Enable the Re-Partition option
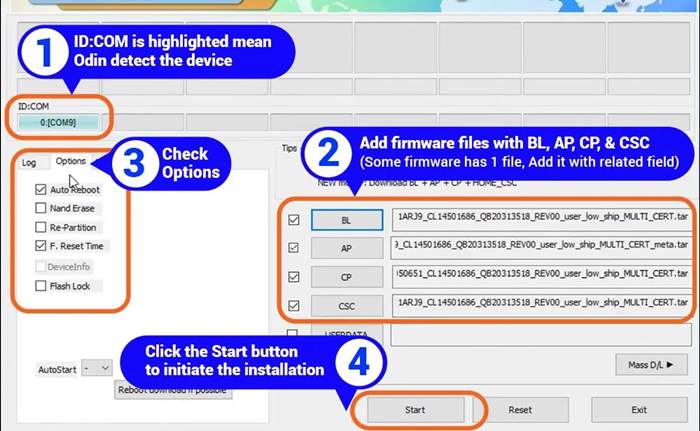The width and height of the screenshot is (700, 431). coord(41,227)
